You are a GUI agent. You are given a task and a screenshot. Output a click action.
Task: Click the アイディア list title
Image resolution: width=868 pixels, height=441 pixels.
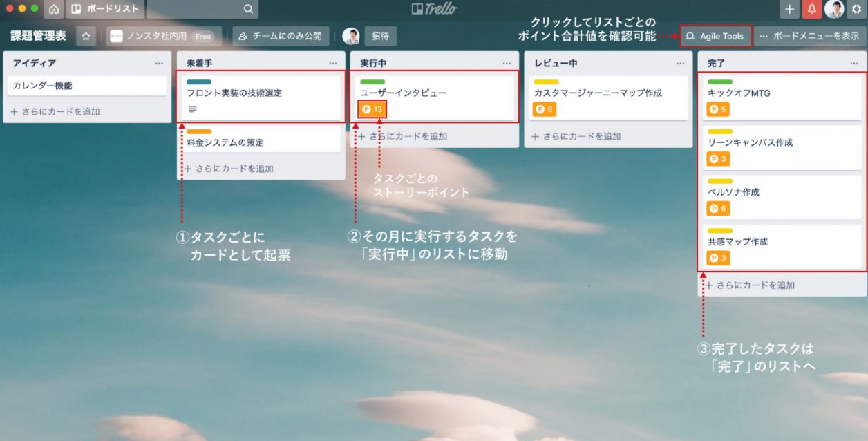point(35,63)
